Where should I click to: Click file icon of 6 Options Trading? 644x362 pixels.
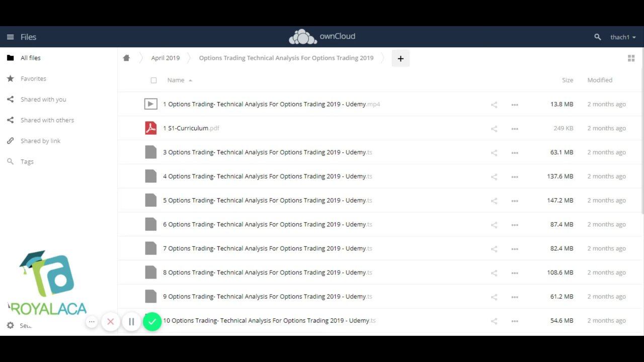coord(150,224)
